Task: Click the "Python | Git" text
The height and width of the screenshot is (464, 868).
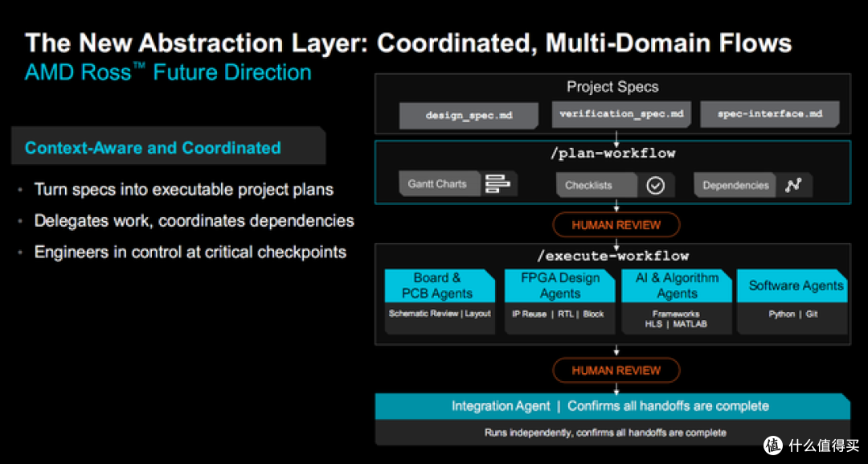Action: pos(792,314)
